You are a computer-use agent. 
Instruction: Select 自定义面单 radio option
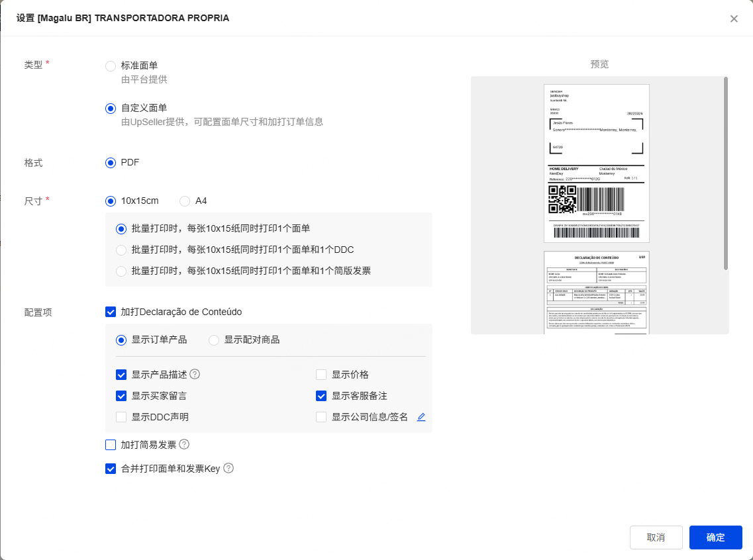pyautogui.click(x=111, y=109)
